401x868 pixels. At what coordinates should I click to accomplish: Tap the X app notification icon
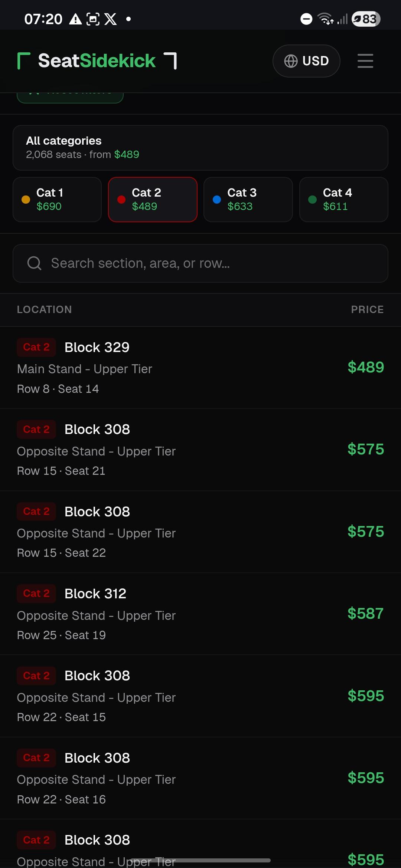pos(110,19)
